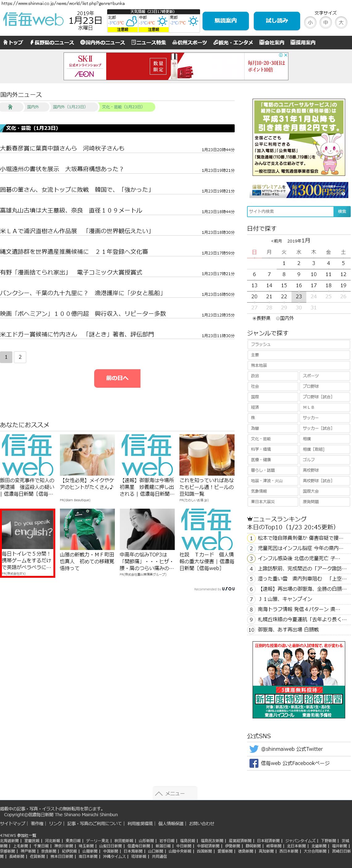Open page 2 of article list
This screenshot has height=868, width=352.
click(20, 357)
